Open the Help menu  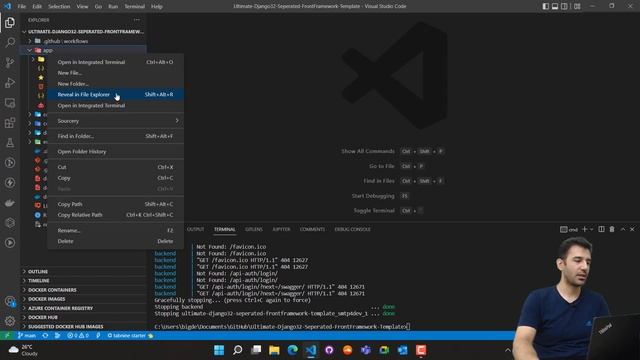157,7
